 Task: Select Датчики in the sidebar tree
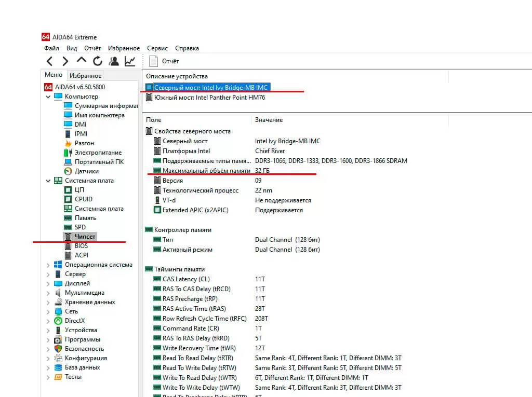pyautogui.click(x=86, y=171)
